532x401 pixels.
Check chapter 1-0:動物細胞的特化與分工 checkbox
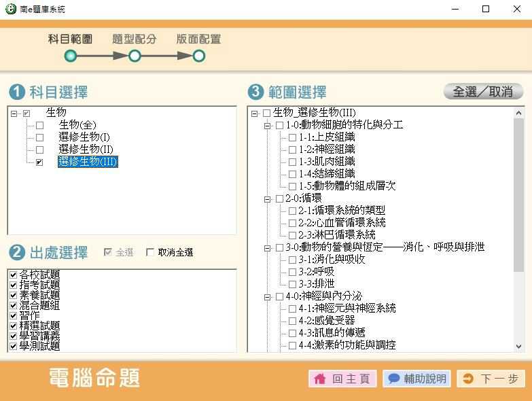(x=279, y=126)
